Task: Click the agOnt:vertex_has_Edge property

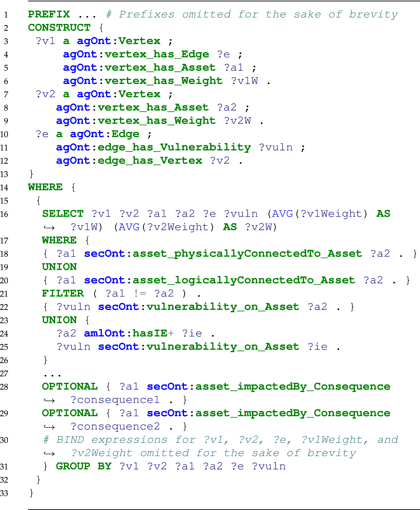Action: point(136,54)
